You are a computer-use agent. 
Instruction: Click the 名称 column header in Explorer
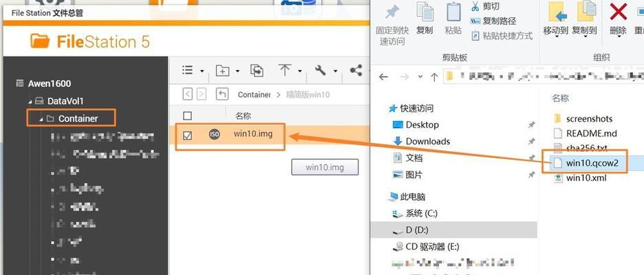click(x=560, y=98)
